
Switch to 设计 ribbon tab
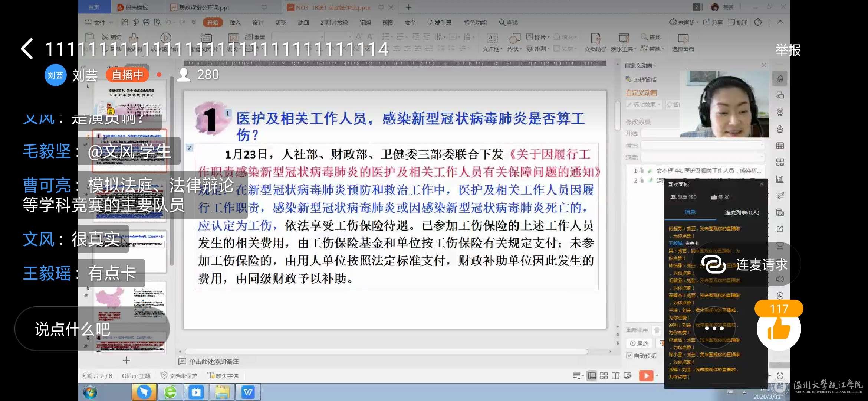click(x=258, y=22)
